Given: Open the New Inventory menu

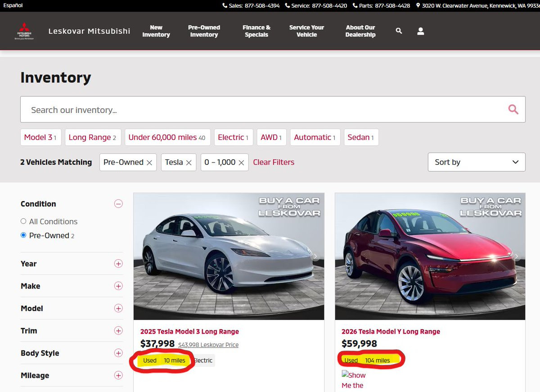Looking at the screenshot, I should 156,31.
